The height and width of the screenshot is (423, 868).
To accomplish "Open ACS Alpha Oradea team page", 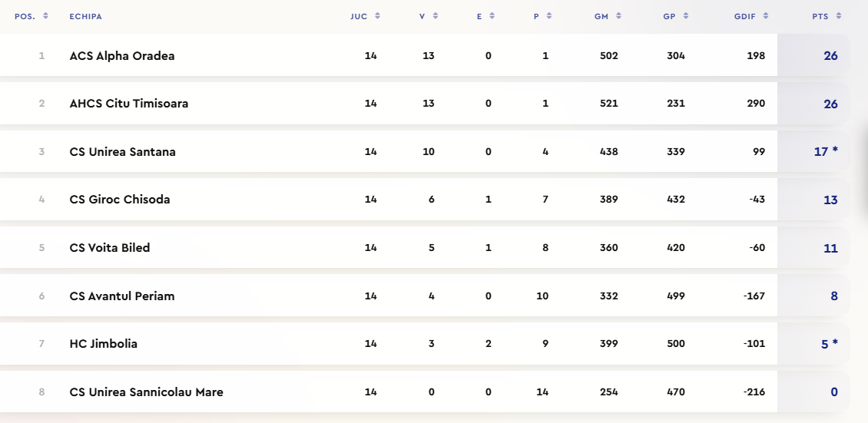I will point(122,56).
